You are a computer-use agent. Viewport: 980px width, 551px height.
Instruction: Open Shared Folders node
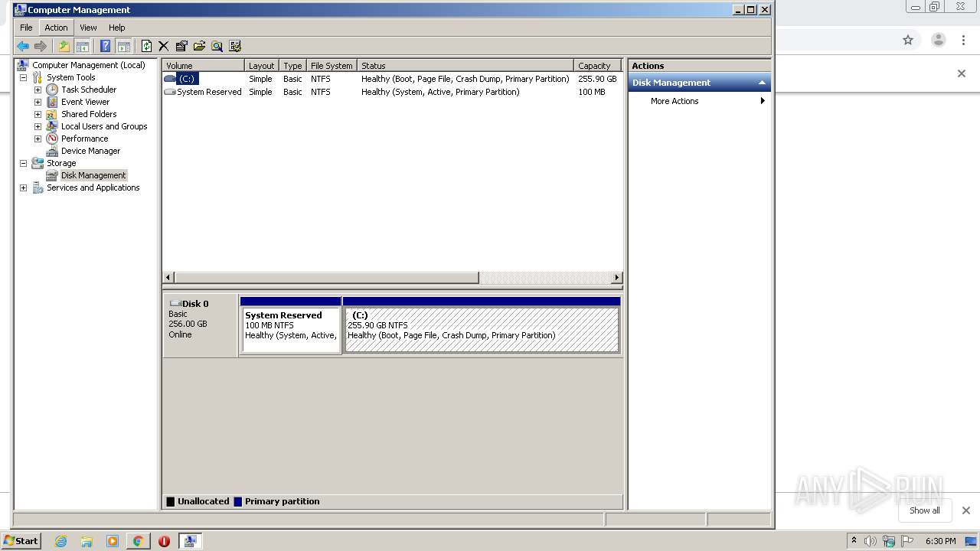(x=89, y=114)
